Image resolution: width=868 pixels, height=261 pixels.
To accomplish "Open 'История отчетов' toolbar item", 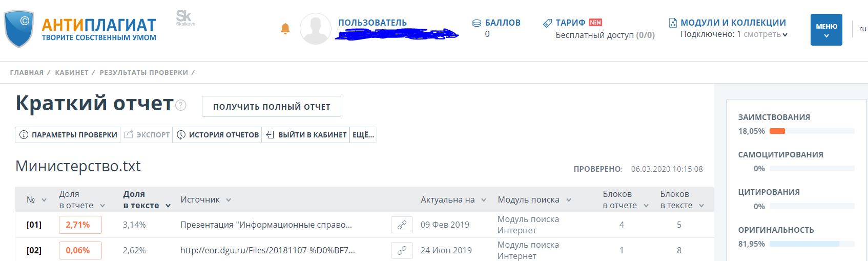I will coord(218,135).
